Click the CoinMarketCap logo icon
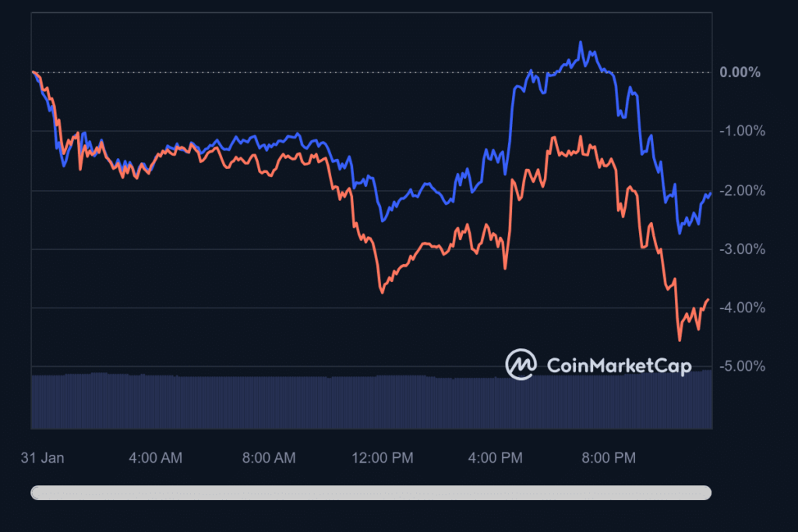The width and height of the screenshot is (798, 532). tap(521, 364)
